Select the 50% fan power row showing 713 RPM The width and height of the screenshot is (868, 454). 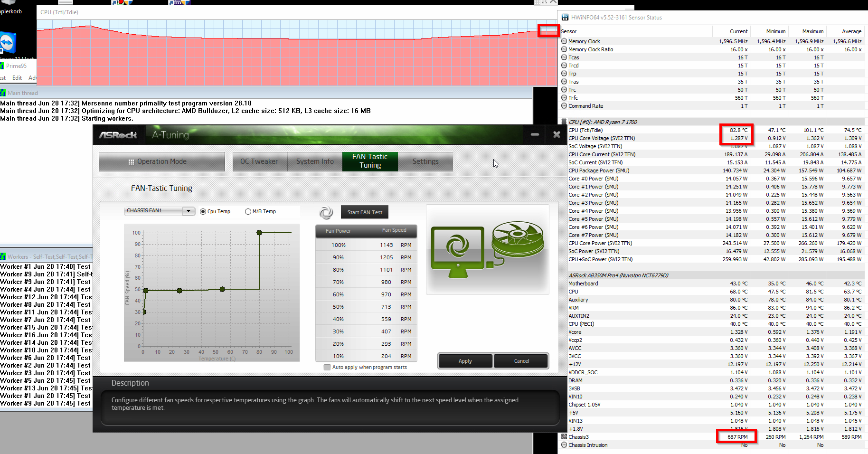[x=366, y=307]
